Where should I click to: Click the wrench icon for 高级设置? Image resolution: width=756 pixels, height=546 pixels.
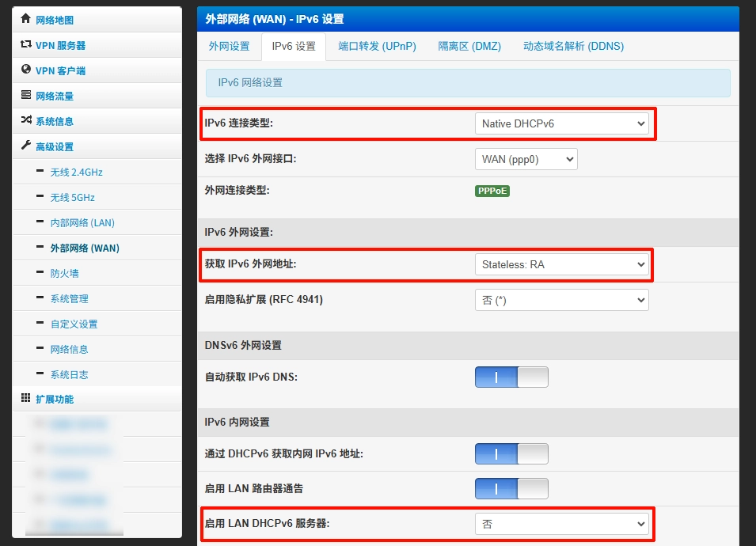(25, 146)
